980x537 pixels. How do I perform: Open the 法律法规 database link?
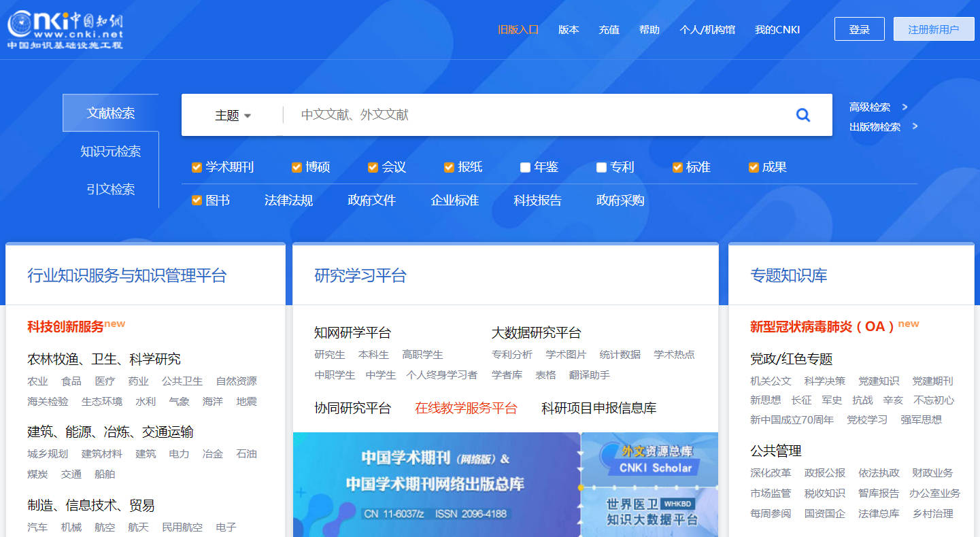pyautogui.click(x=288, y=201)
